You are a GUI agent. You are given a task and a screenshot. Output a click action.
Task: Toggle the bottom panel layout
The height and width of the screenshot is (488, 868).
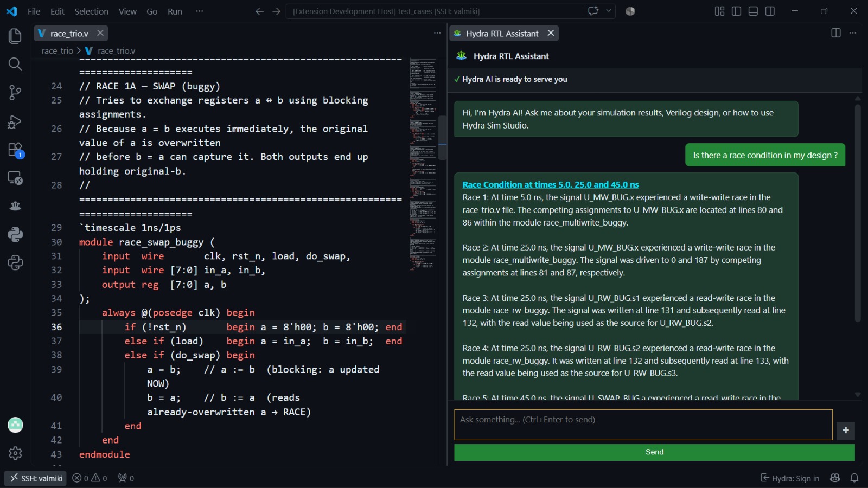[x=753, y=11]
